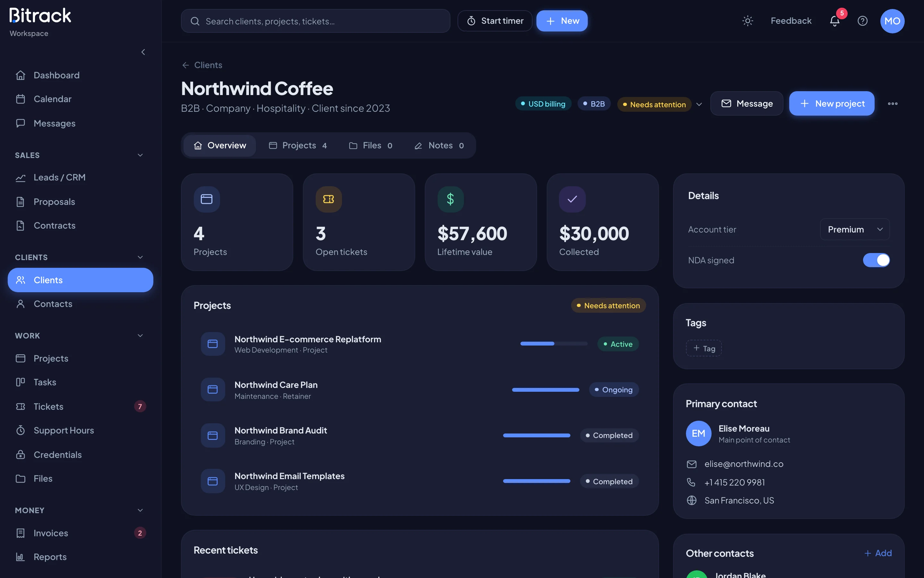Collapse the MONEY sidebar section
The width and height of the screenshot is (924, 578).
pos(140,510)
